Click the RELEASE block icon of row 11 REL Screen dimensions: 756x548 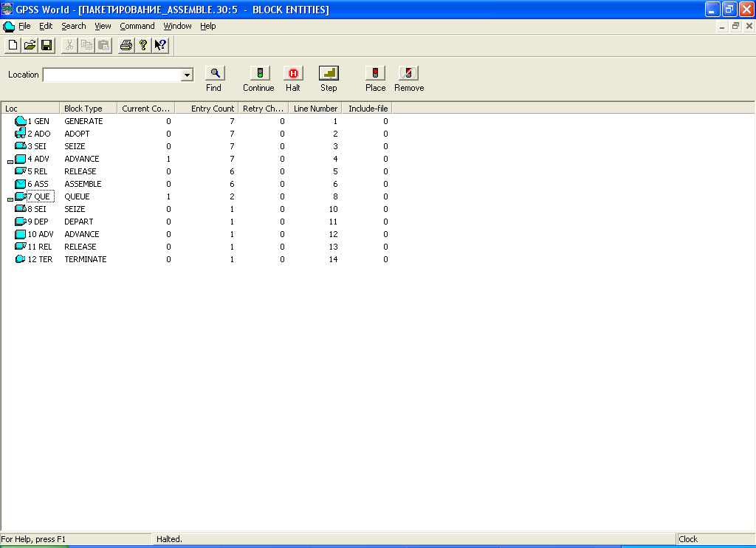[x=20, y=247]
